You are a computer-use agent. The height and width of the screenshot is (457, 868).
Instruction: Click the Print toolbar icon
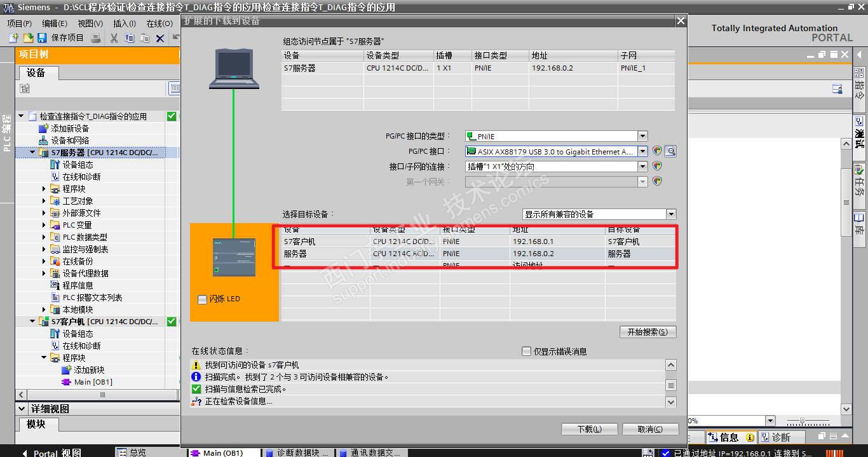coord(96,38)
